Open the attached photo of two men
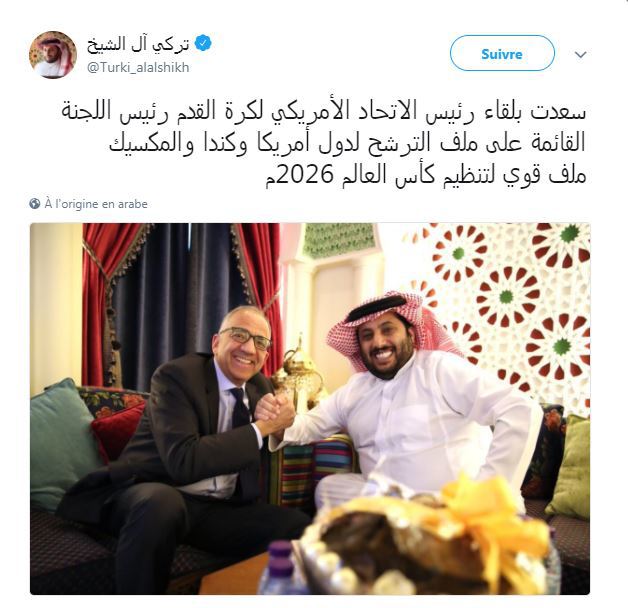 (310, 409)
